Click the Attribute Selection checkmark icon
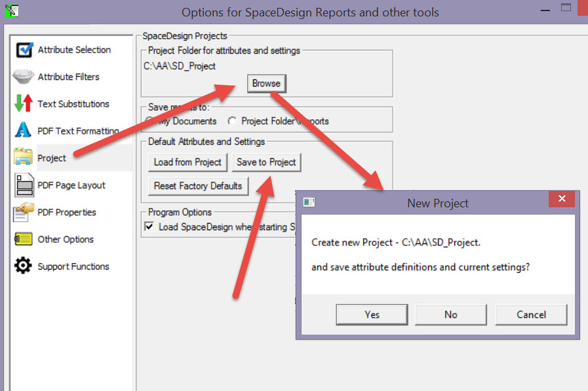 tap(24, 50)
